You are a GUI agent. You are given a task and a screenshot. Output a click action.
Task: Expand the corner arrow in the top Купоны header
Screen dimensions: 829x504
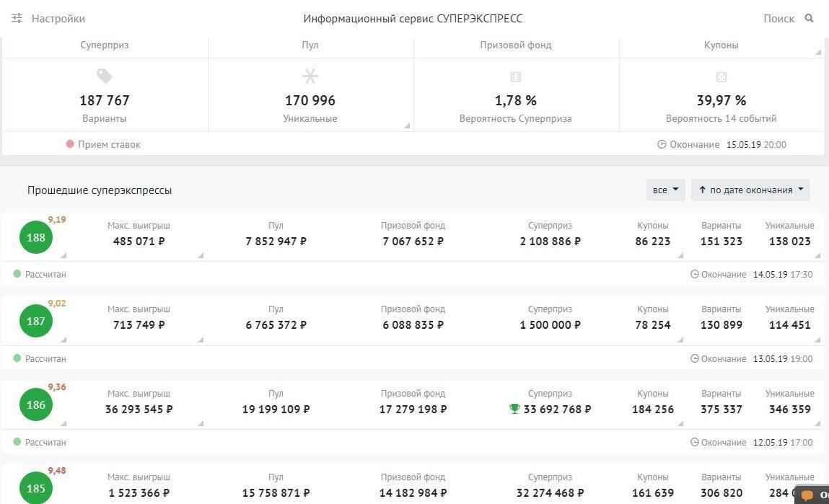point(818,52)
